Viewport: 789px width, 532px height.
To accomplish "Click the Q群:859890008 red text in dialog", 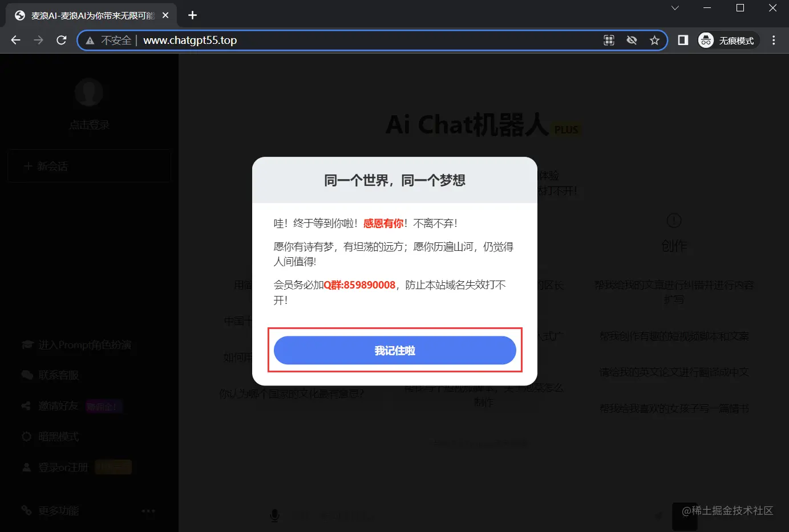I will (359, 285).
